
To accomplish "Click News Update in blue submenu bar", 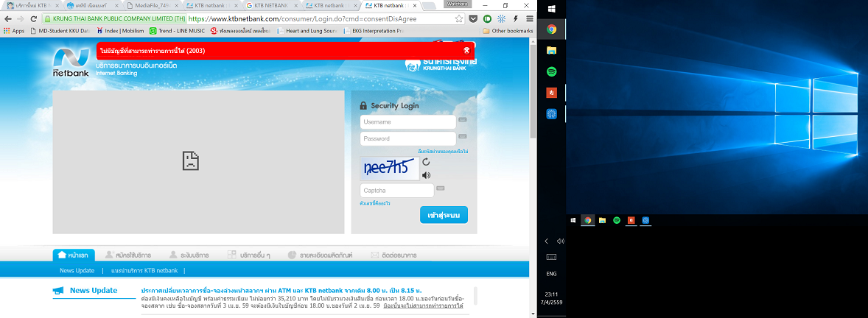I will pyautogui.click(x=77, y=270).
